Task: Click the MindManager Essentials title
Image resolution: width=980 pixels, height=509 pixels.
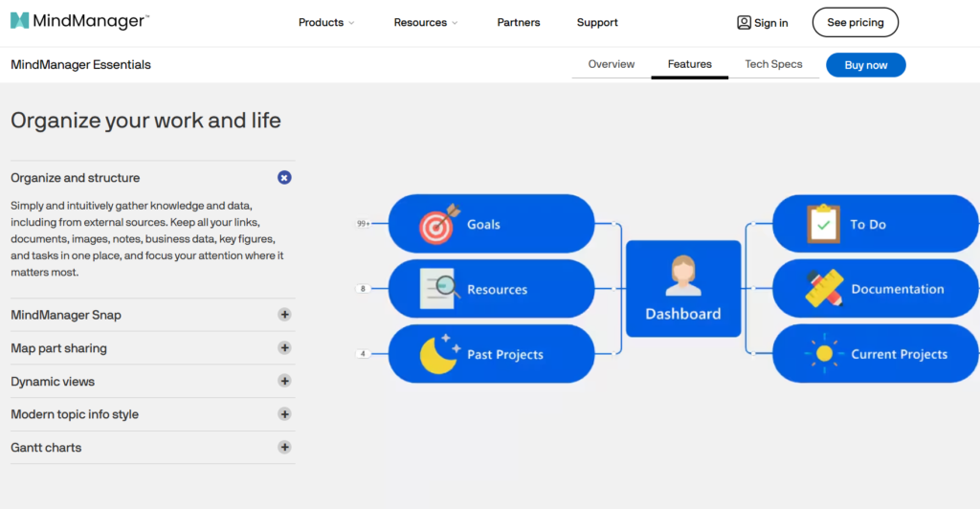Action: click(x=80, y=65)
